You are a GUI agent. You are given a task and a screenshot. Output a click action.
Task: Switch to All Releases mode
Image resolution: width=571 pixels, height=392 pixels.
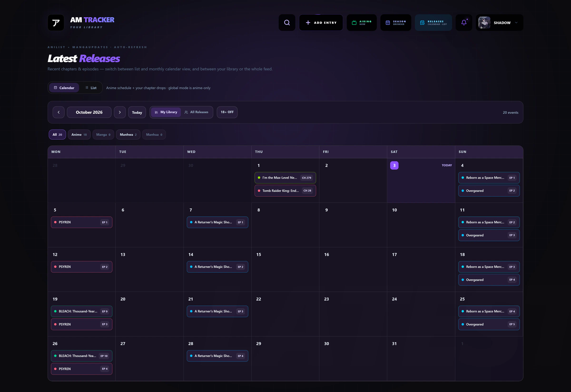coord(196,112)
